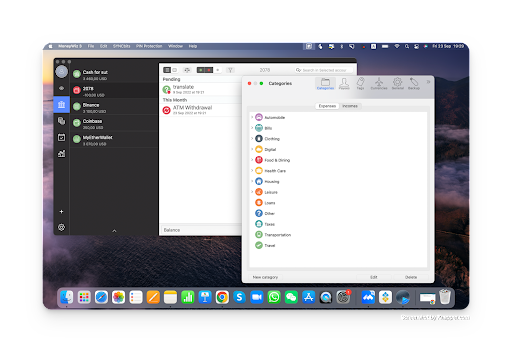
Task: Open the File menu
Action: coord(91,46)
